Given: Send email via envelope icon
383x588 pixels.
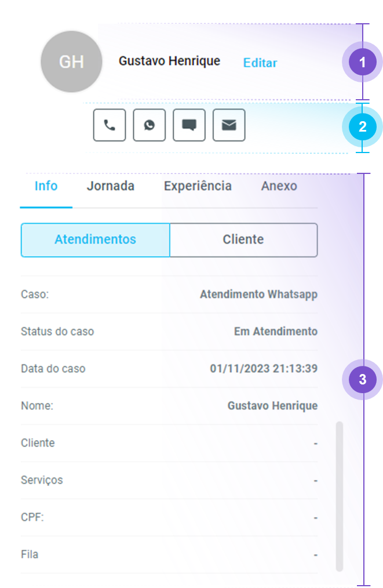Looking at the screenshot, I should (x=229, y=125).
